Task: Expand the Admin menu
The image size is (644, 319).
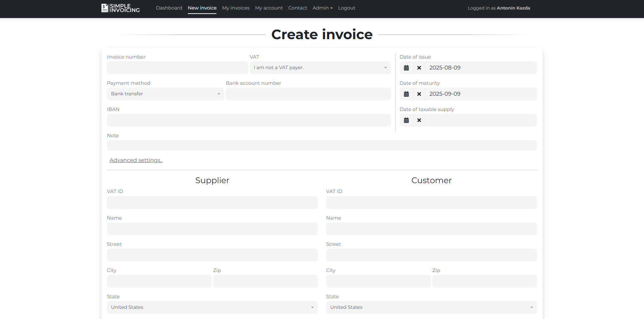Action: tap(322, 8)
